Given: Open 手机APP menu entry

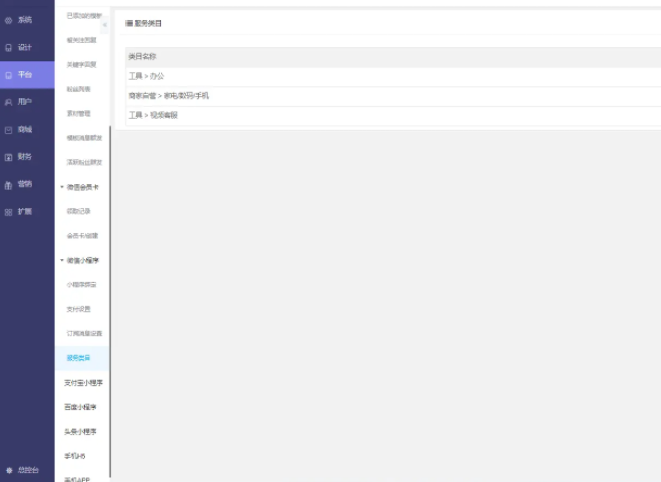Looking at the screenshot, I should tap(77, 479).
